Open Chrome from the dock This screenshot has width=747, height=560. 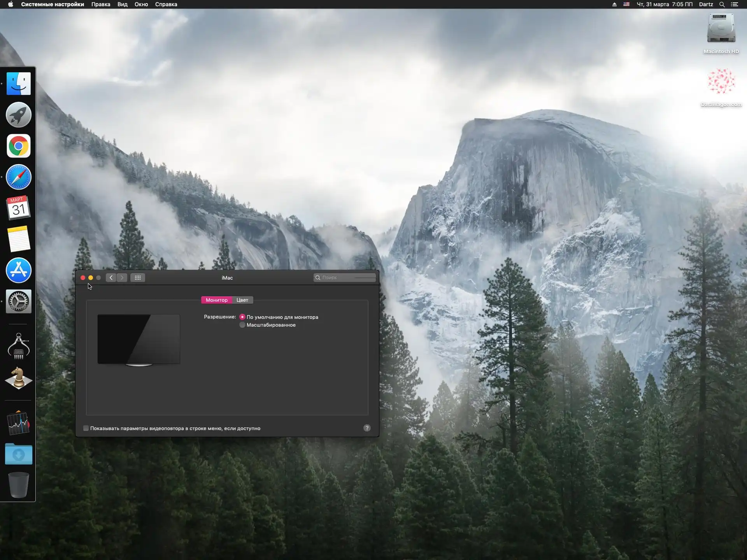(18, 146)
